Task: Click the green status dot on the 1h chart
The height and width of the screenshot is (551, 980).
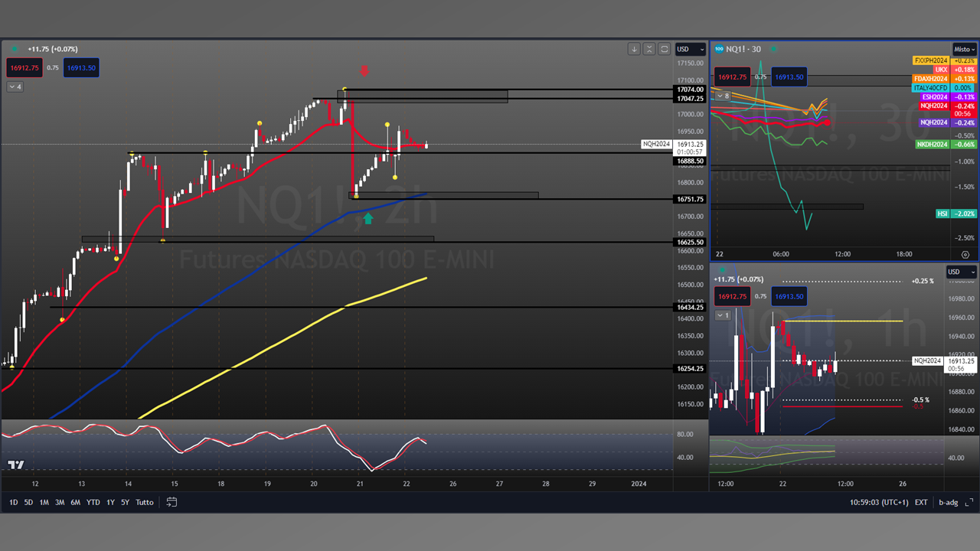Action: coord(722,269)
